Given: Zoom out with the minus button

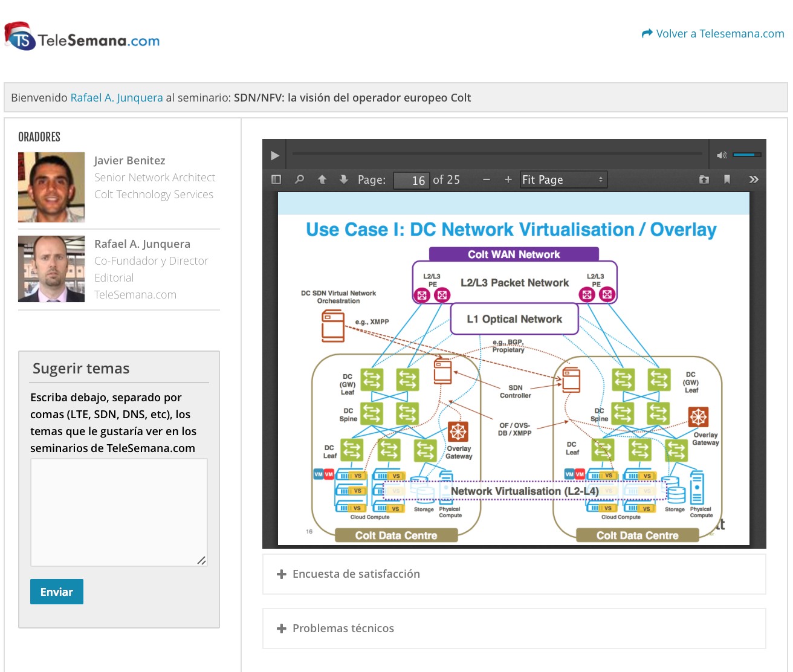Looking at the screenshot, I should pos(486,179).
